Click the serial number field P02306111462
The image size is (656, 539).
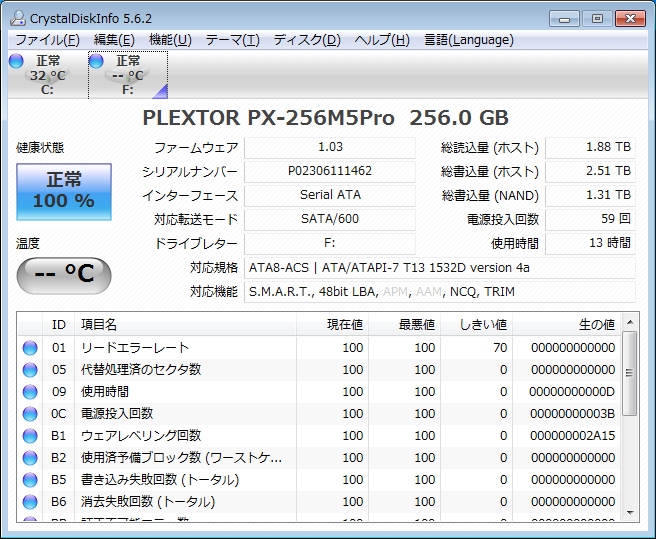[x=330, y=172]
